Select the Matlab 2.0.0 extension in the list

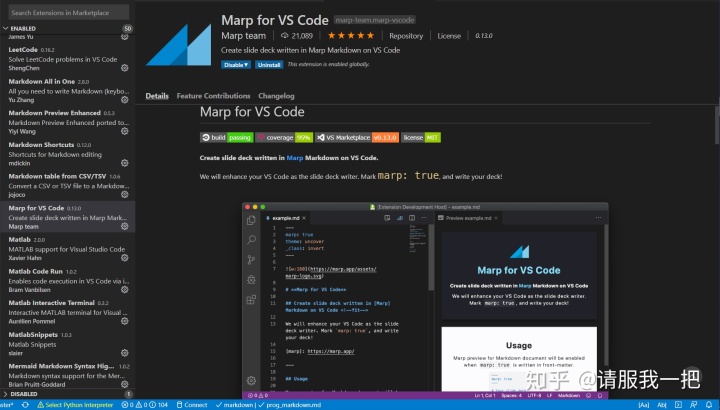[x=68, y=248]
